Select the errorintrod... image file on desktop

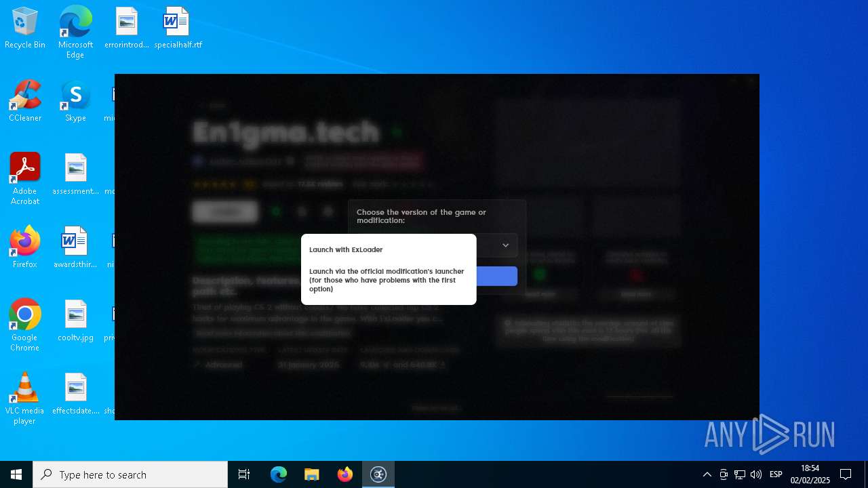click(x=127, y=28)
